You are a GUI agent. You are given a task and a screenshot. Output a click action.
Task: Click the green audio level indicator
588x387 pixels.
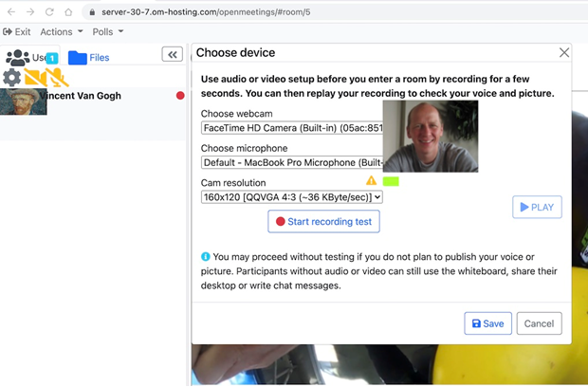tap(391, 180)
